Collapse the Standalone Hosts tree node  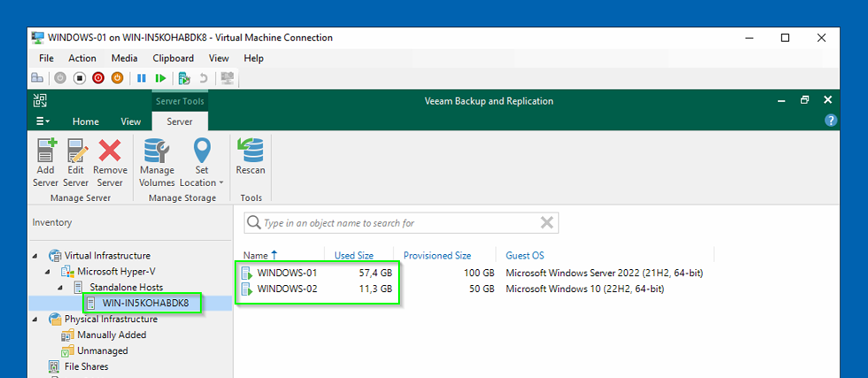click(60, 288)
